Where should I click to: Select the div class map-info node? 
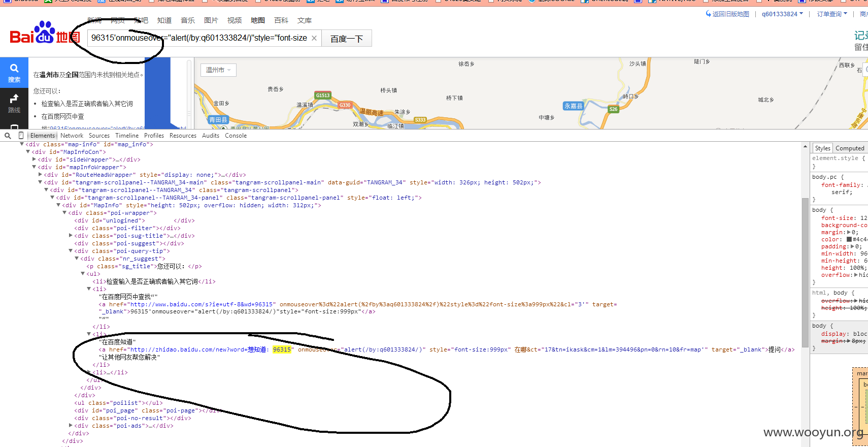[89, 144]
